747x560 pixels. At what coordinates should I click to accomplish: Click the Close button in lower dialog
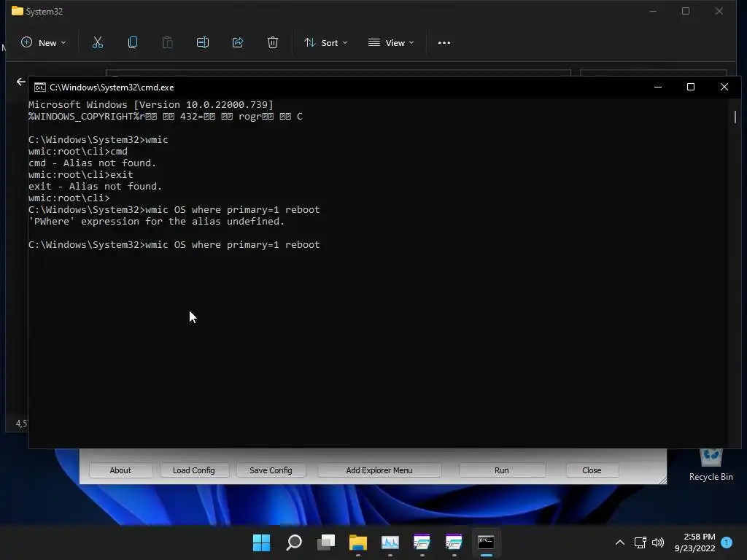[592, 470]
